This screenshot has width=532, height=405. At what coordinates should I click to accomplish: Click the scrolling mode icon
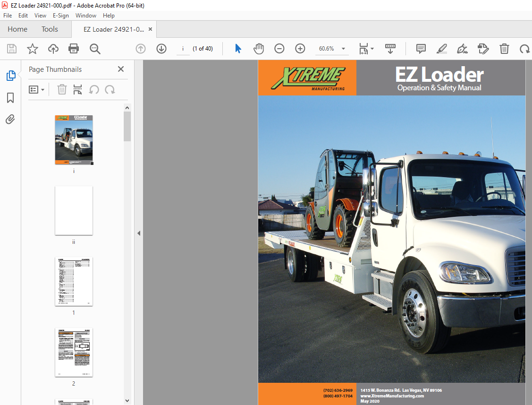point(390,49)
